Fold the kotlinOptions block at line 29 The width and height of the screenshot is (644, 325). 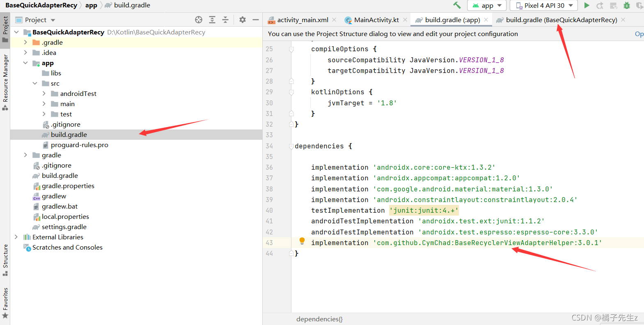pyautogui.click(x=291, y=92)
